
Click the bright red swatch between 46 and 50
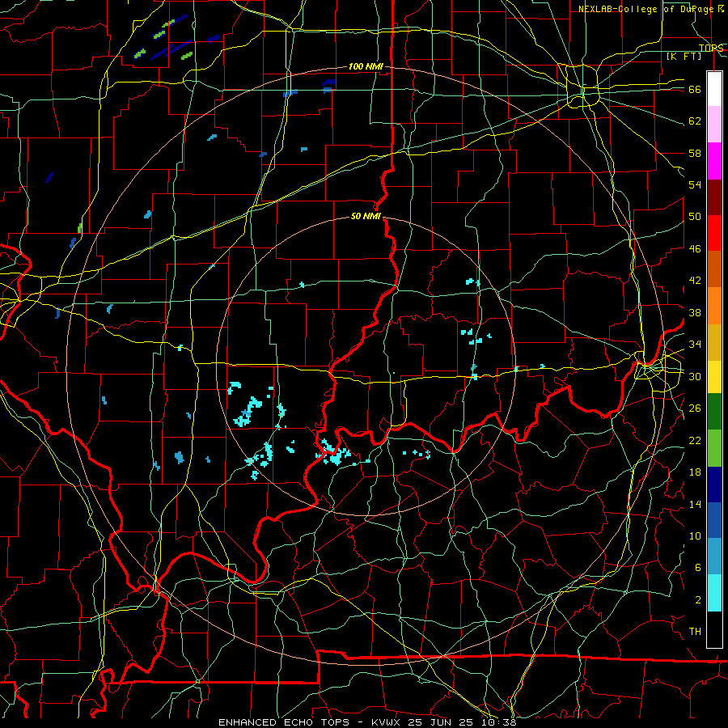pos(714,233)
